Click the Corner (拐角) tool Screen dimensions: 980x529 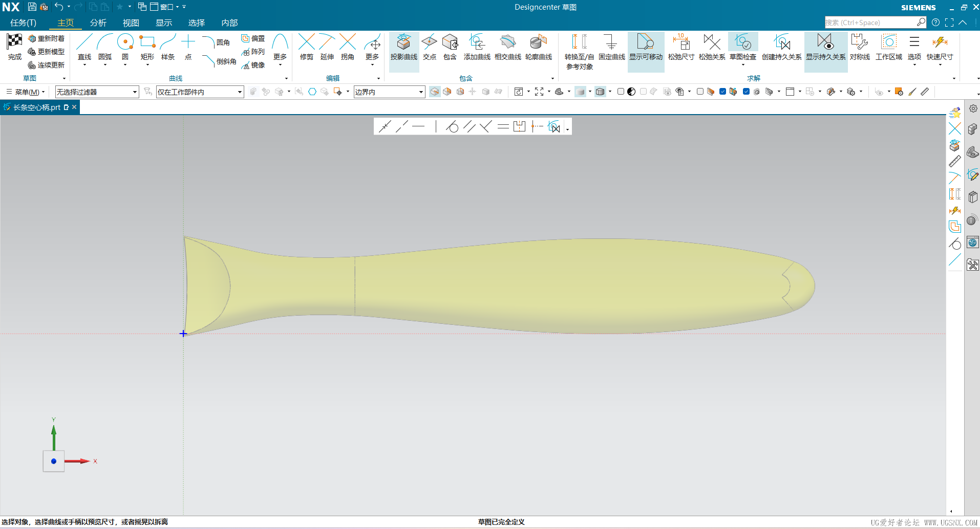(x=347, y=47)
